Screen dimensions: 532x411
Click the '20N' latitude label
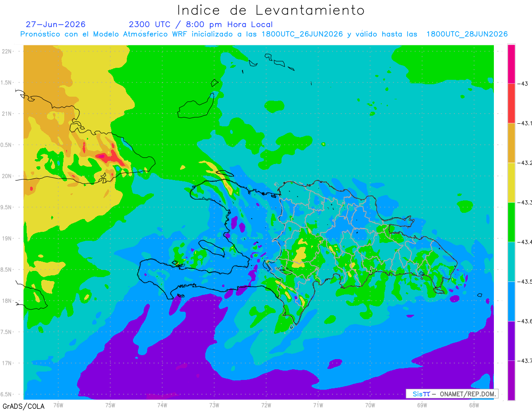point(8,176)
